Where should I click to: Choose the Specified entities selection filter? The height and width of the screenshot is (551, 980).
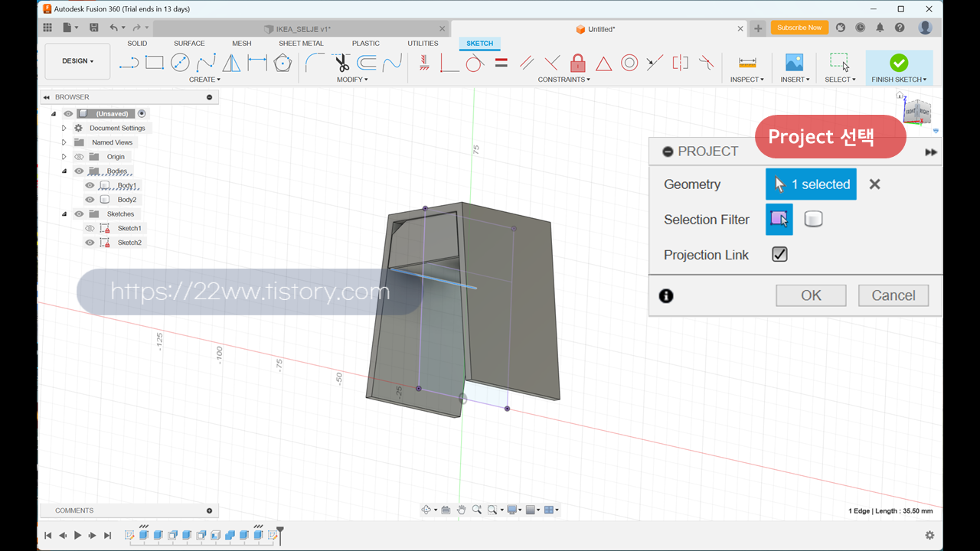pos(779,220)
